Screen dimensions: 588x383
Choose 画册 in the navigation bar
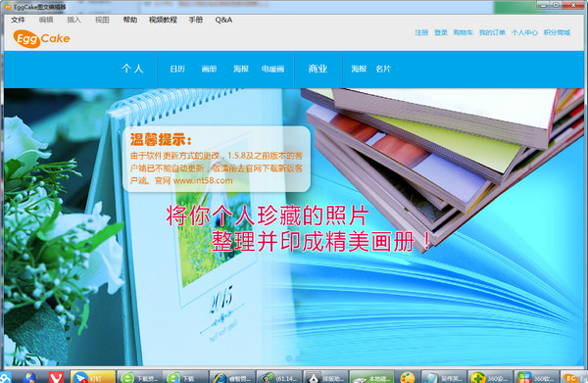click(210, 69)
